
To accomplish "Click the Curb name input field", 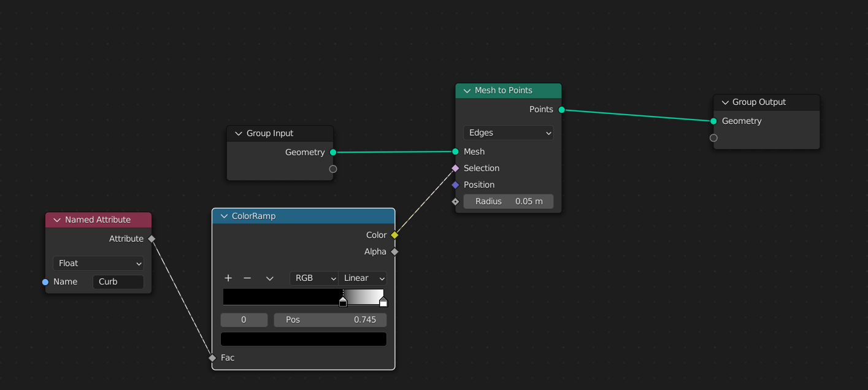I will pos(118,281).
